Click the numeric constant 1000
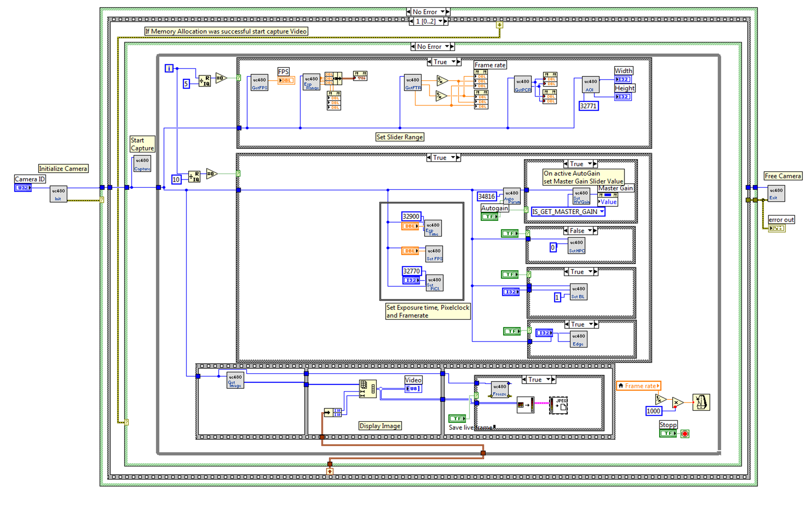 pos(653,411)
